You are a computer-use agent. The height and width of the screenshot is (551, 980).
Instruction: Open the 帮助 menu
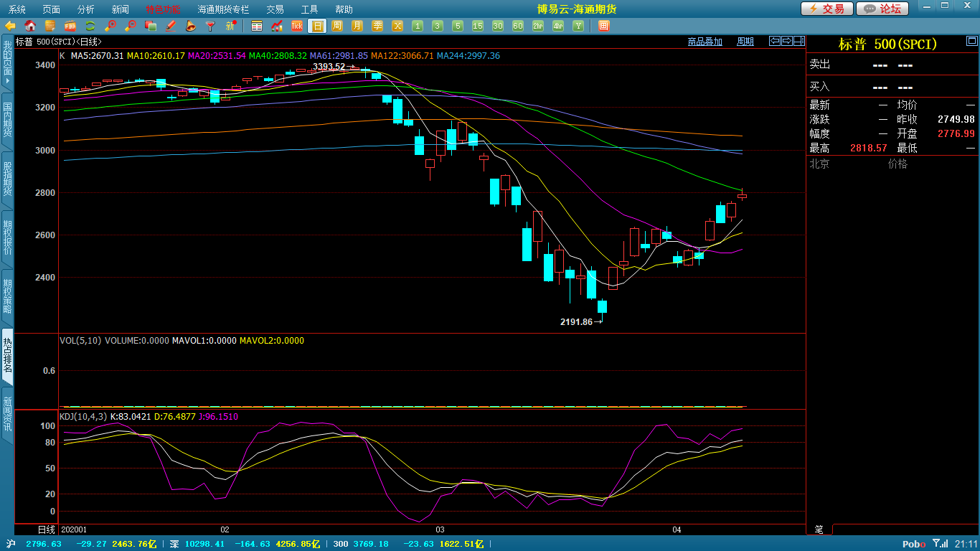pos(344,9)
